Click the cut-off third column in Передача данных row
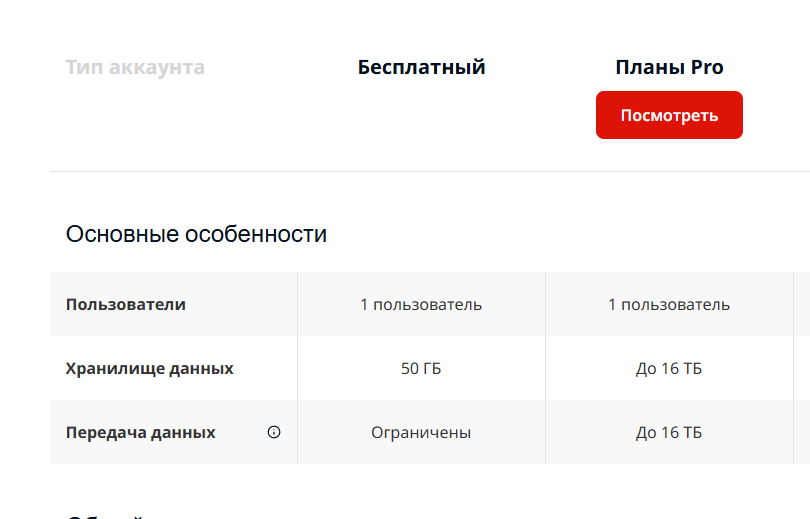 (802, 433)
